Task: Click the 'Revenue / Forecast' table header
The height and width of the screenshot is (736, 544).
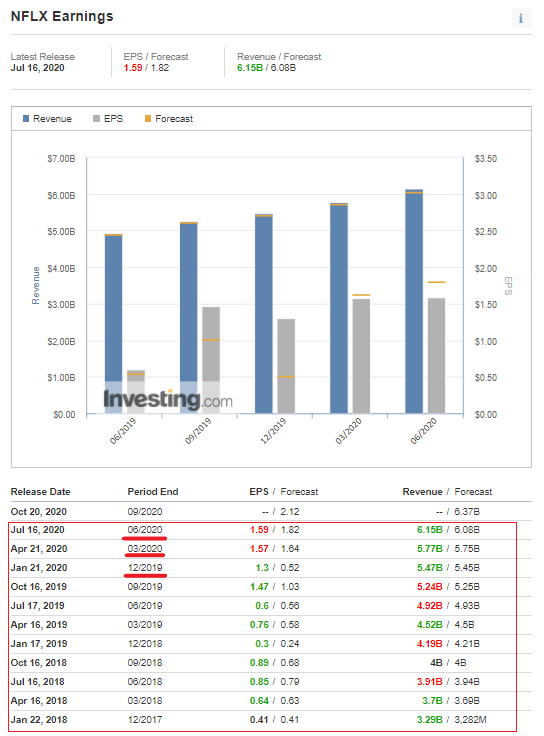Action: pyautogui.click(x=447, y=492)
